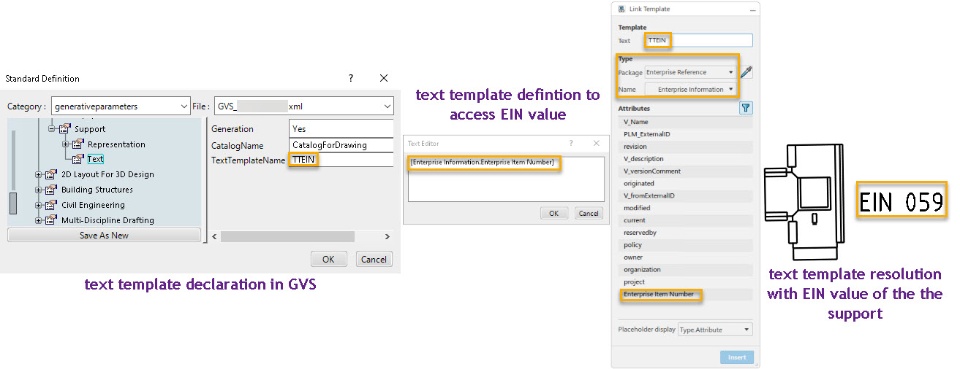Click the Building Structures node icon
Image resolution: width=960 pixels, height=369 pixels.
pyautogui.click(x=51, y=190)
